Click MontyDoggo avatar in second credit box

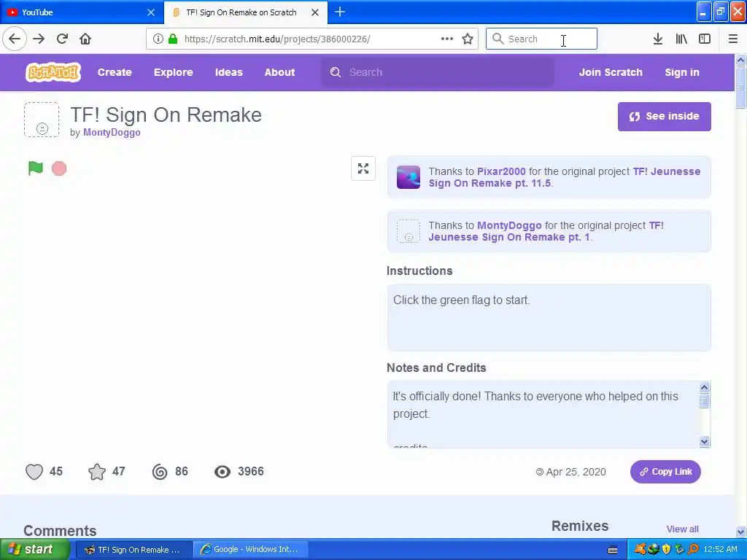[x=409, y=231]
